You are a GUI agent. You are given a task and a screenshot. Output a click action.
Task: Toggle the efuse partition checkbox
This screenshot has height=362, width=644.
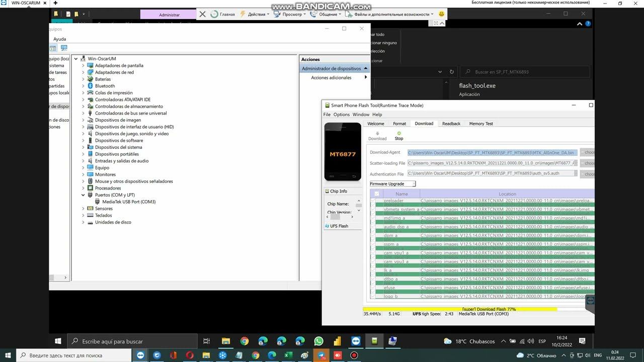373,288
